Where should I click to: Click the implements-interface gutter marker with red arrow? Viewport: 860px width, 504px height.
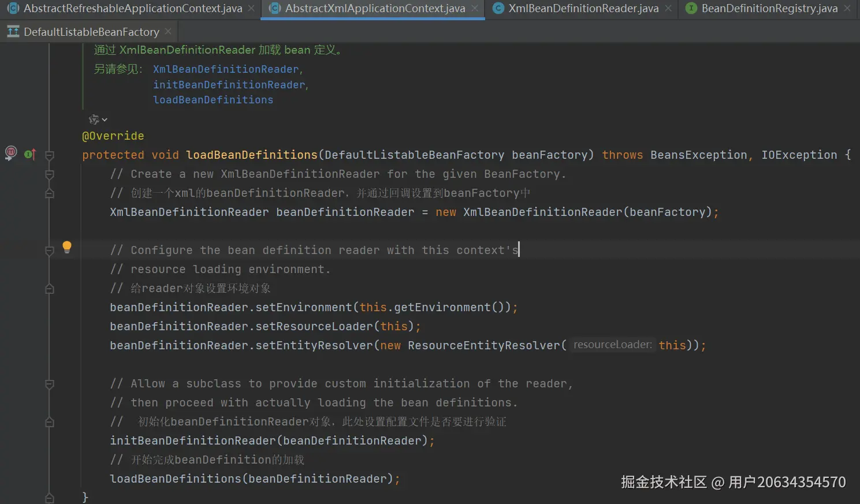[30, 154]
